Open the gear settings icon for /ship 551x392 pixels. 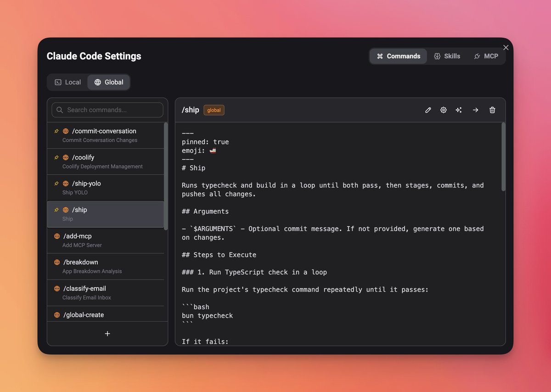(x=444, y=110)
